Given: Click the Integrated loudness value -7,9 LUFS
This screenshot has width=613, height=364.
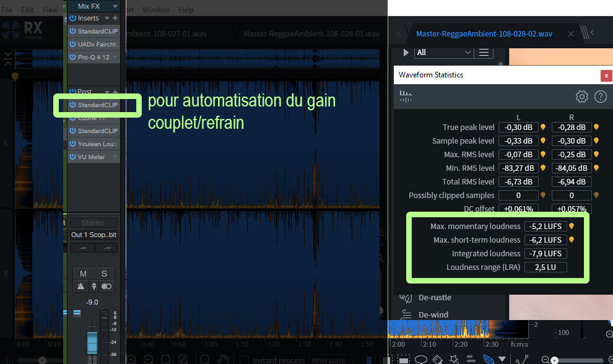Looking at the screenshot, I should [x=546, y=253].
